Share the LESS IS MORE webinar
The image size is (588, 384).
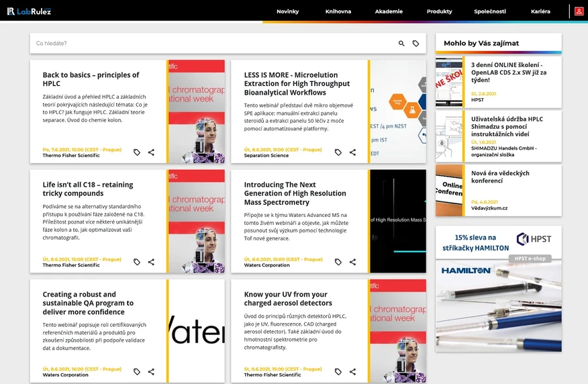(352, 152)
